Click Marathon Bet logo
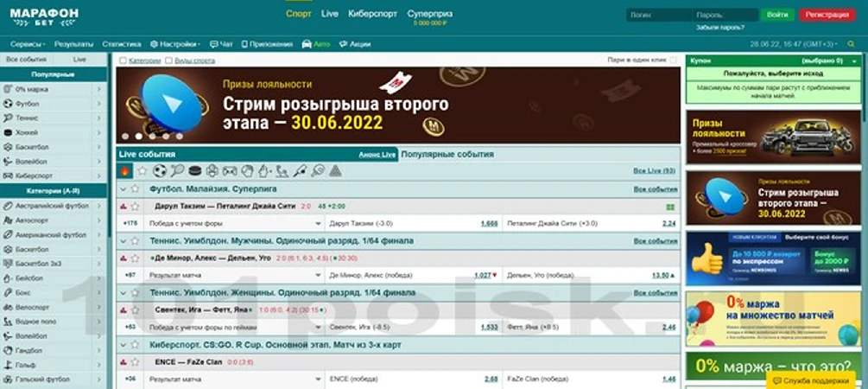The height and width of the screenshot is (389, 868). pos(44,17)
